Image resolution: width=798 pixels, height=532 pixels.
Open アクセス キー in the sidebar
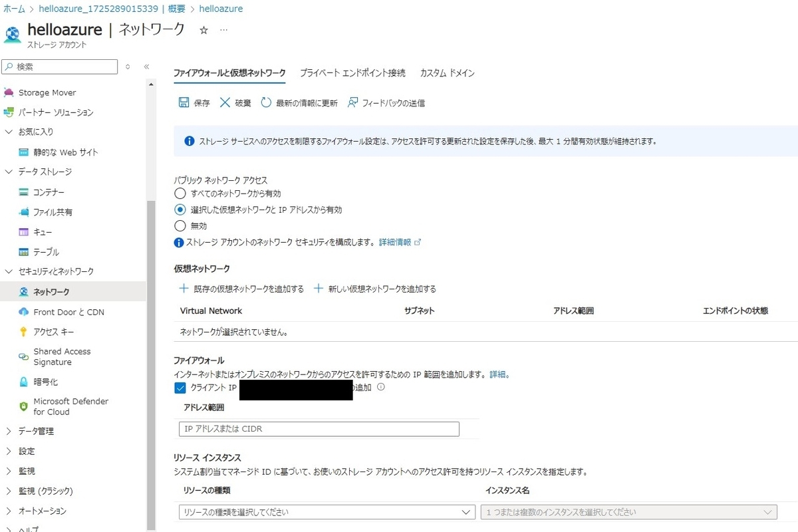tap(54, 332)
